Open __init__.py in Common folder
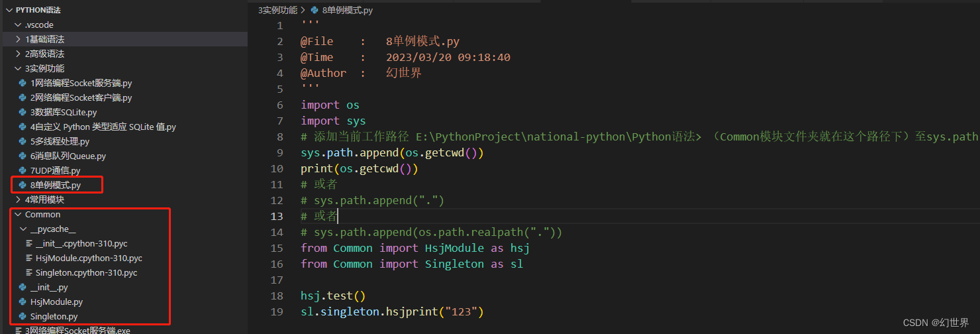The height and width of the screenshot is (334, 980). tap(49, 288)
